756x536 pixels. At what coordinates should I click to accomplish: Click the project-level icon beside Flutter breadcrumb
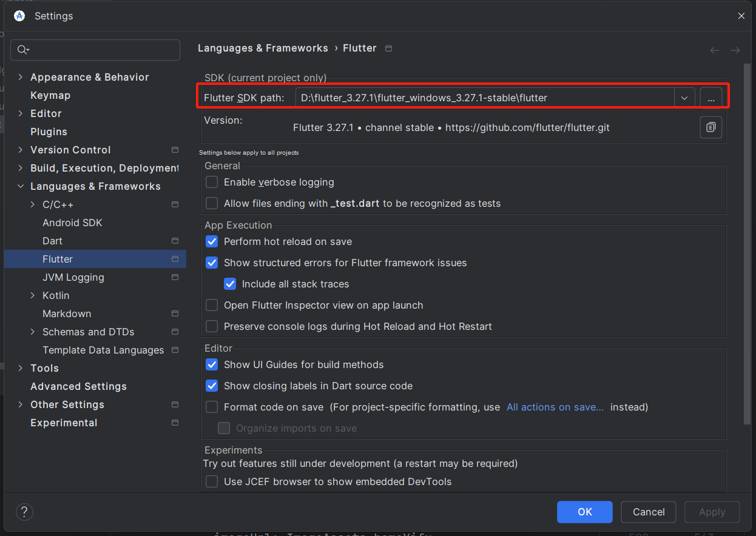pos(389,49)
